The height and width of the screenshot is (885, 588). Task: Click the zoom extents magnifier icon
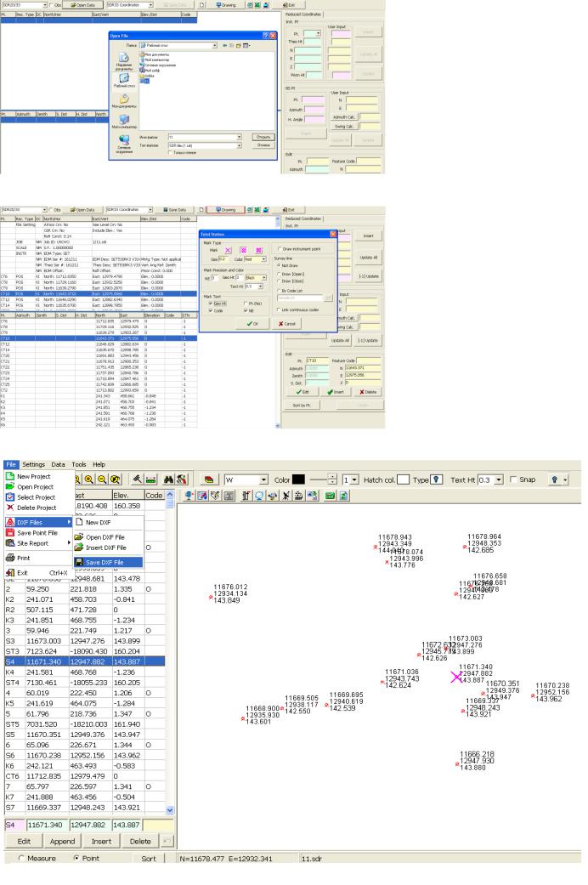(115, 479)
